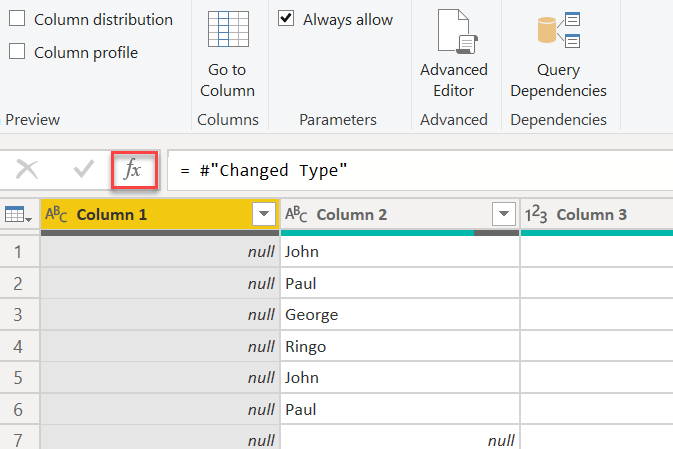
Task: Click ABC data type icon of Column 1
Action: click(x=56, y=214)
